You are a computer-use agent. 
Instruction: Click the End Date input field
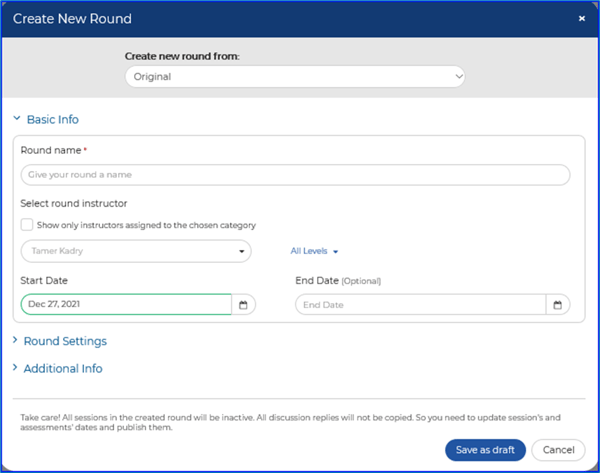click(421, 305)
